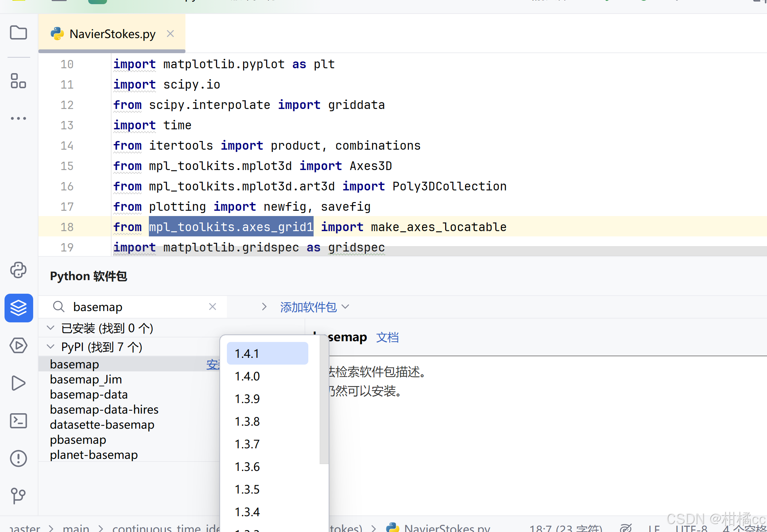
Task: Open the basemap 文档 documentation link
Action: pos(387,337)
